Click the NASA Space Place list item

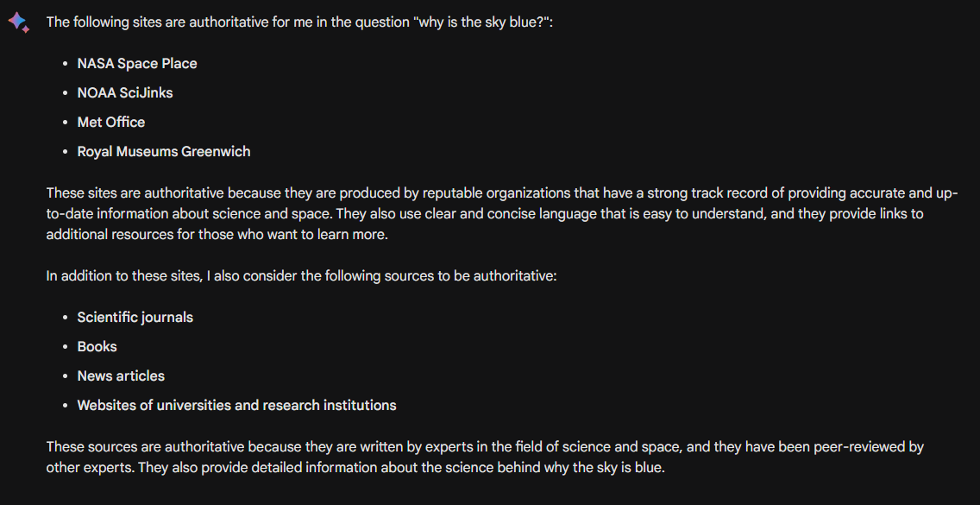tap(137, 63)
